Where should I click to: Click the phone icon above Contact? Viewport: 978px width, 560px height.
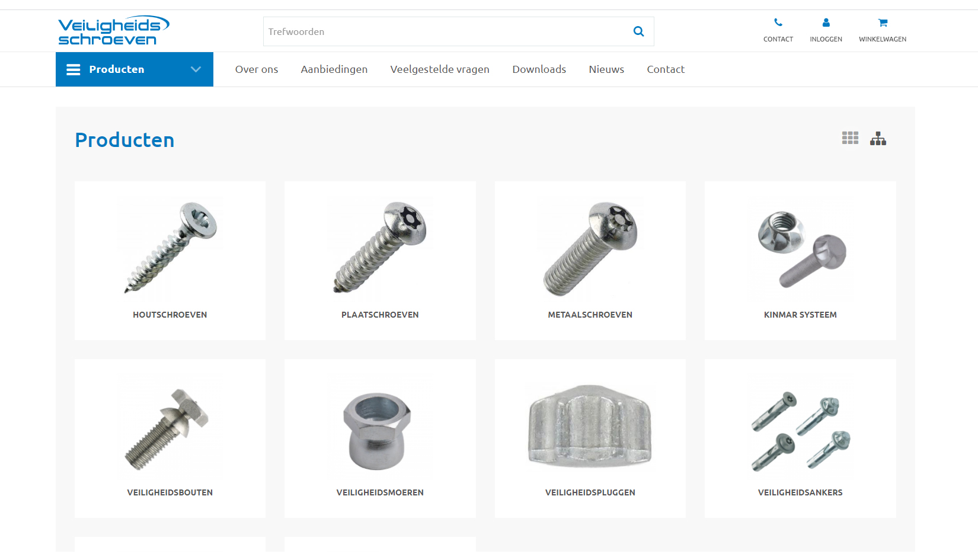coord(778,22)
